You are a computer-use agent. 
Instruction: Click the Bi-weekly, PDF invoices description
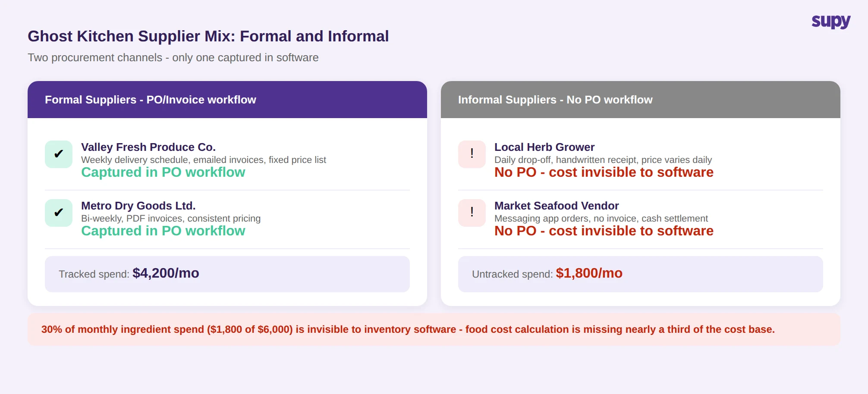171,219
